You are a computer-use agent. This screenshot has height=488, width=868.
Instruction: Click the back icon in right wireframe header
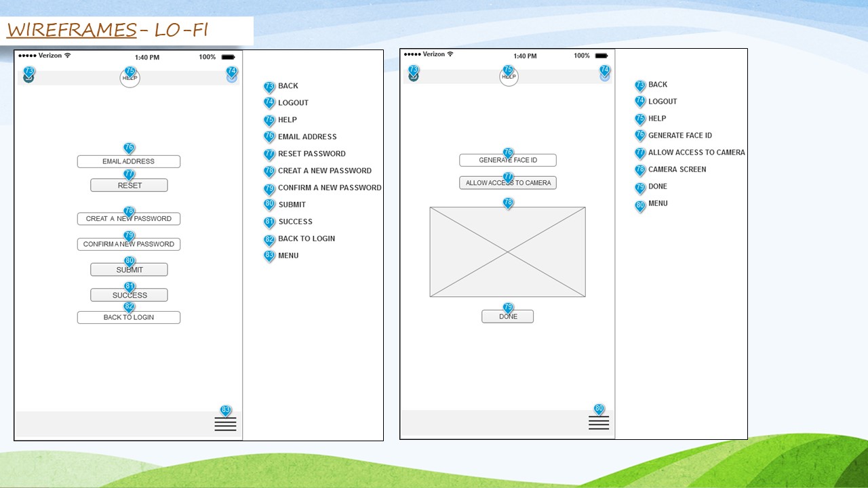pyautogui.click(x=413, y=77)
